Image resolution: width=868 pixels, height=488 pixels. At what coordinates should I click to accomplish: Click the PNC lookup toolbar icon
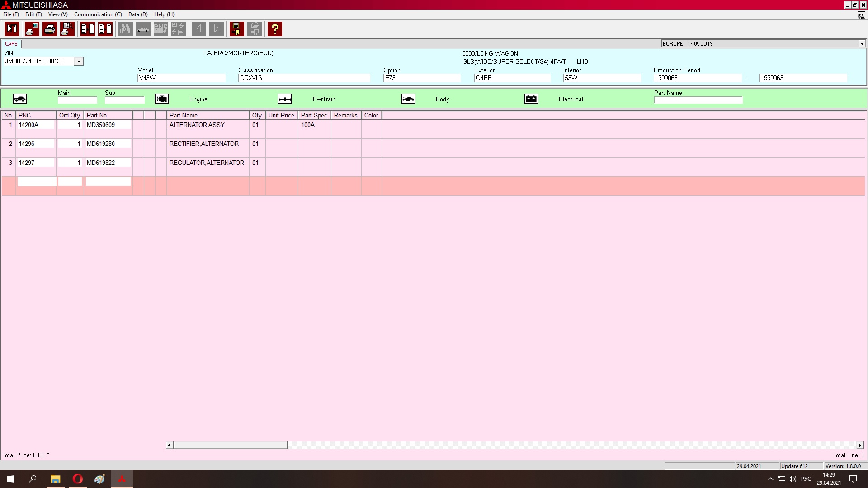pyautogui.click(x=160, y=29)
